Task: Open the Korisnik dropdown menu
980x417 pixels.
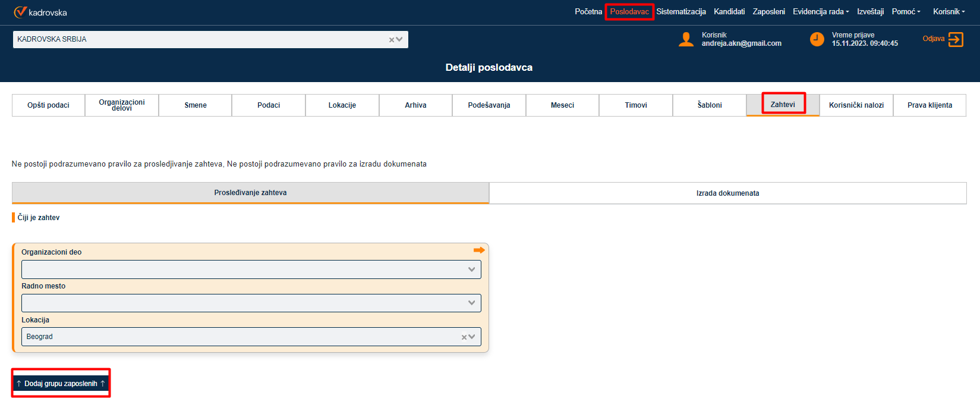Action: [x=949, y=12]
